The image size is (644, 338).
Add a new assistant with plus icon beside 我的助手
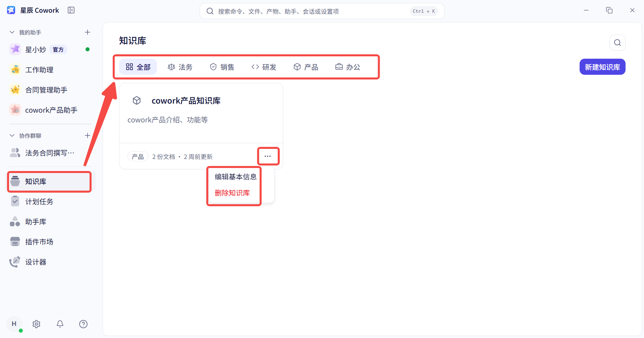tap(88, 32)
